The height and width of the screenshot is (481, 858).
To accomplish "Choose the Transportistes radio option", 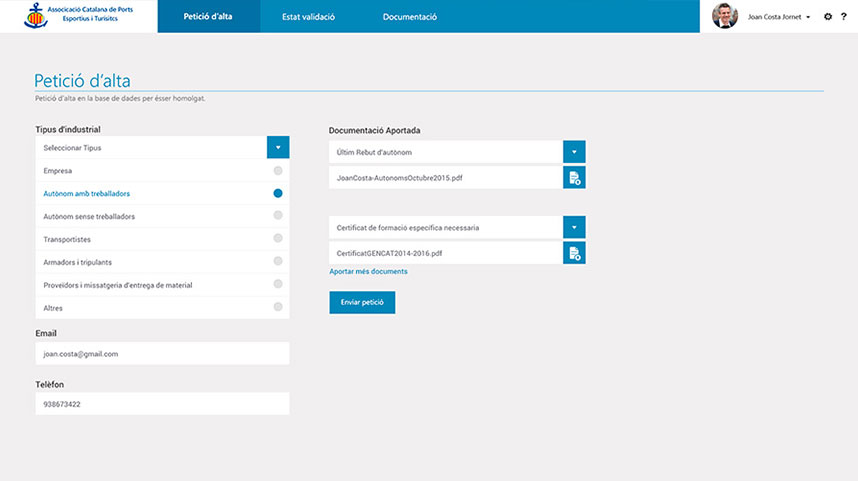I will click(x=278, y=239).
